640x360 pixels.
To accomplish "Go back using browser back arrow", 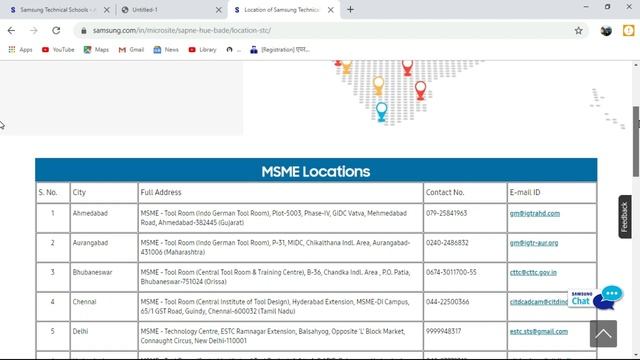I will click(x=11, y=31).
